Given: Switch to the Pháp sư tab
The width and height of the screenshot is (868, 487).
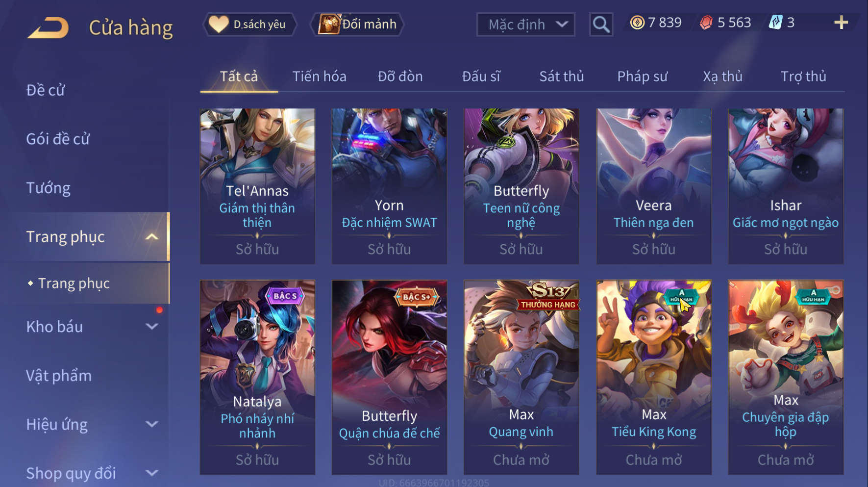Looking at the screenshot, I should (642, 77).
